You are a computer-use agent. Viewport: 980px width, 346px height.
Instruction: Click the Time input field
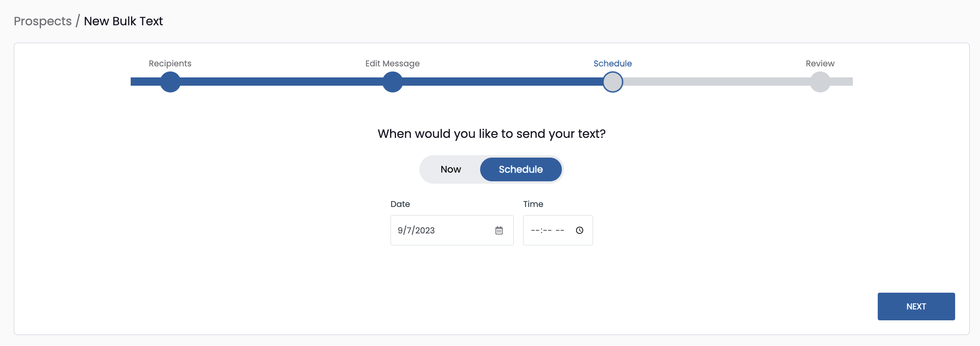[548, 230]
